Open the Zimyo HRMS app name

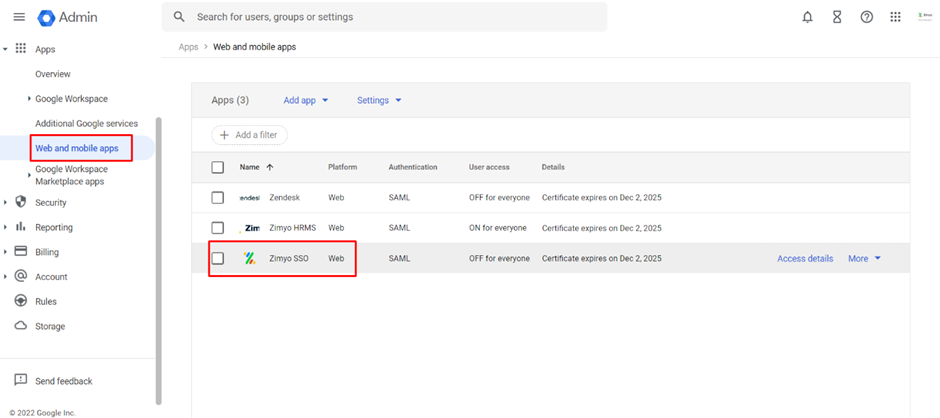pos(293,228)
